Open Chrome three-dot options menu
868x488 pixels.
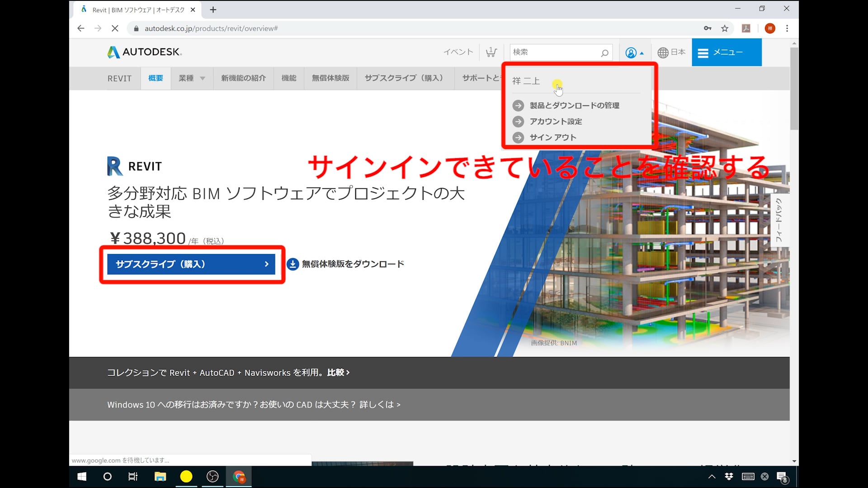[787, 28]
